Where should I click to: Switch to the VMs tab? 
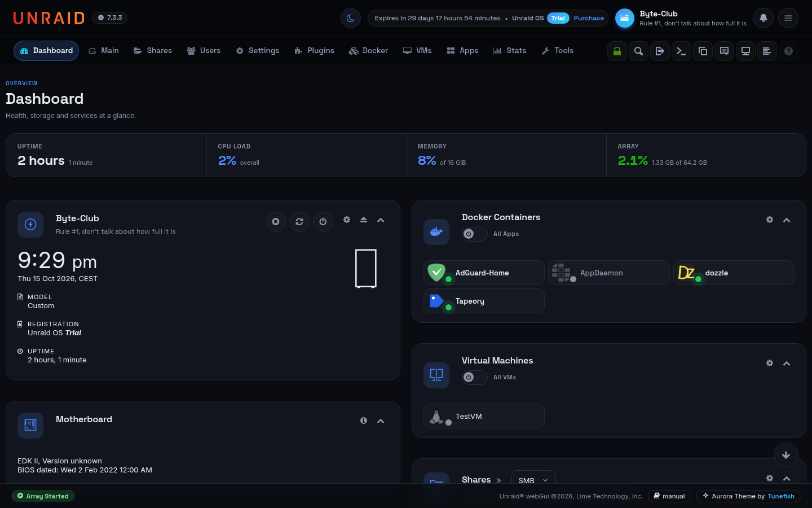point(417,51)
